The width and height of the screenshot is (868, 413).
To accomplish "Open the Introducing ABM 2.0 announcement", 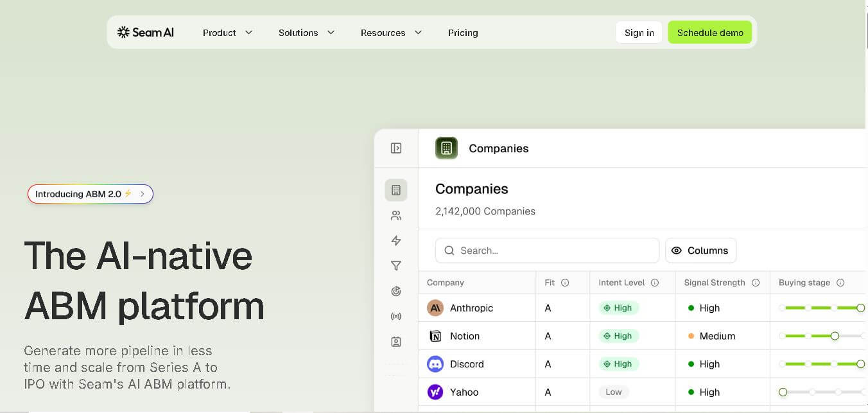I will click(91, 194).
